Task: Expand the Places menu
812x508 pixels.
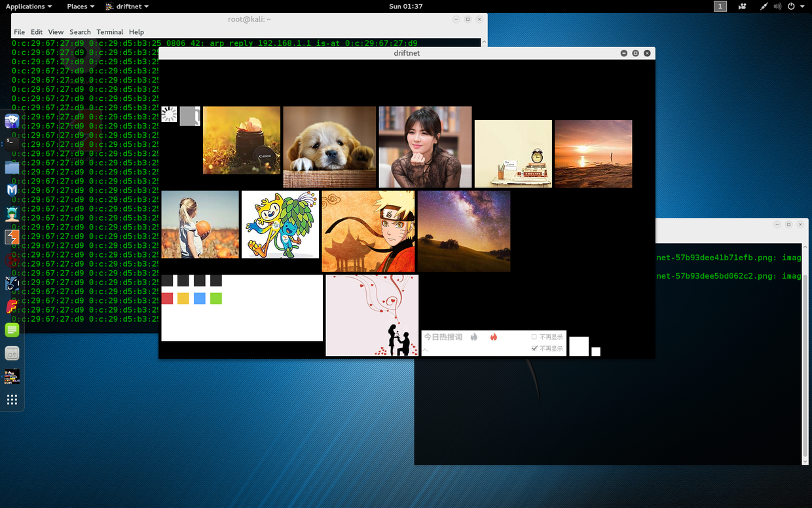Action: click(x=81, y=6)
